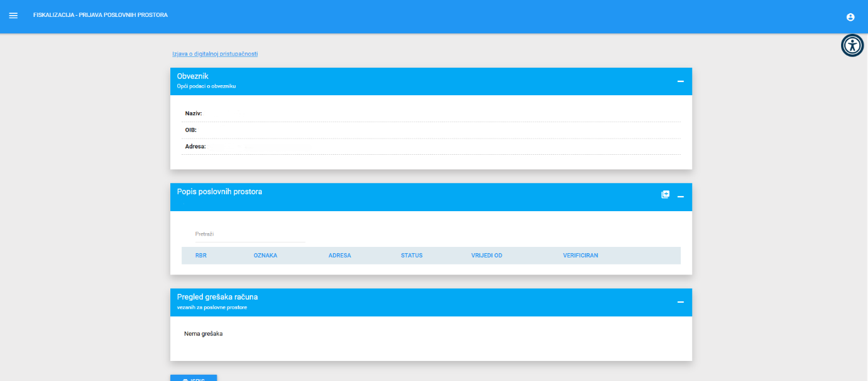Sort table by STATUS column
868x381 pixels.
tap(411, 256)
